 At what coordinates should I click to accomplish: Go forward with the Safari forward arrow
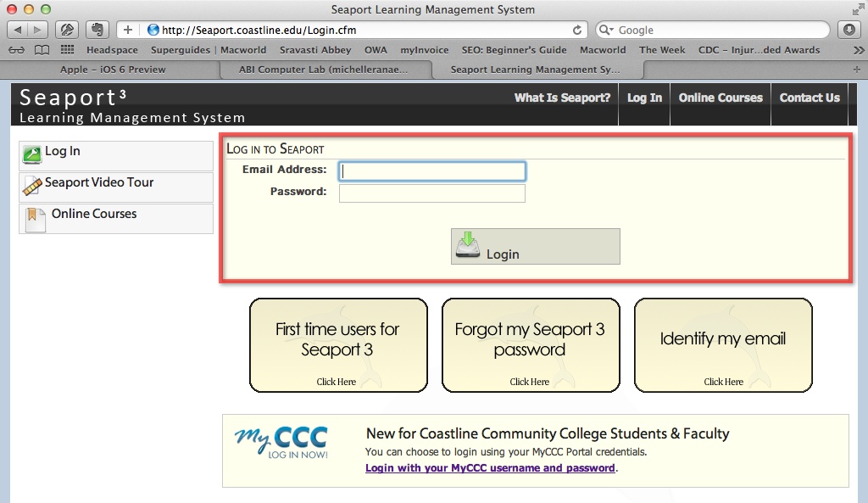(x=37, y=30)
